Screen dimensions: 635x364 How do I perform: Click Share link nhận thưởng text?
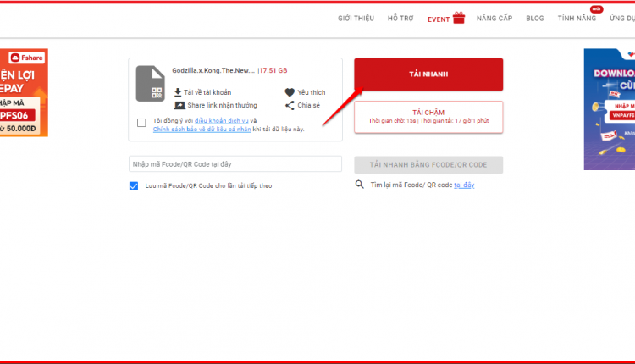(x=222, y=105)
